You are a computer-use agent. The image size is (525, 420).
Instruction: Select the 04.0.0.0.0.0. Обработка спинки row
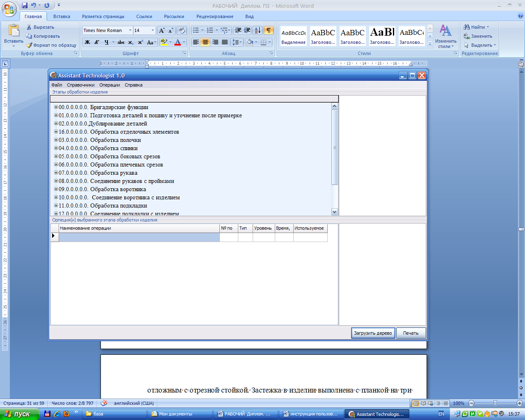(98, 148)
